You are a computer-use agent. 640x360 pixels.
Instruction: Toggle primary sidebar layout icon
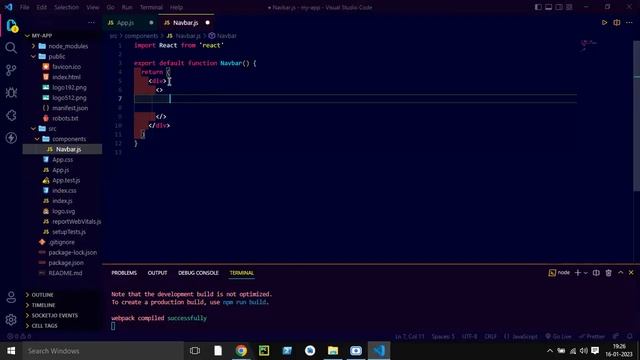[x=538, y=7]
